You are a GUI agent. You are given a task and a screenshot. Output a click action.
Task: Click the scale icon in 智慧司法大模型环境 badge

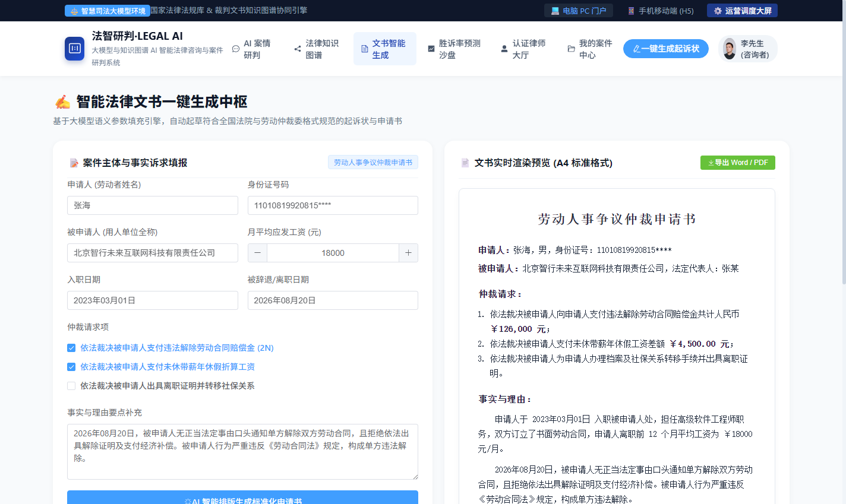coord(74,11)
